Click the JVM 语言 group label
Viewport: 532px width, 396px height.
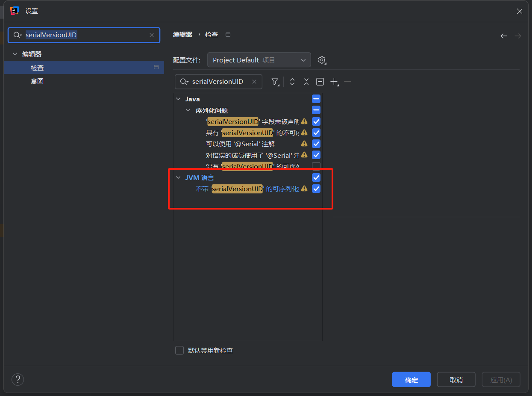coord(200,177)
